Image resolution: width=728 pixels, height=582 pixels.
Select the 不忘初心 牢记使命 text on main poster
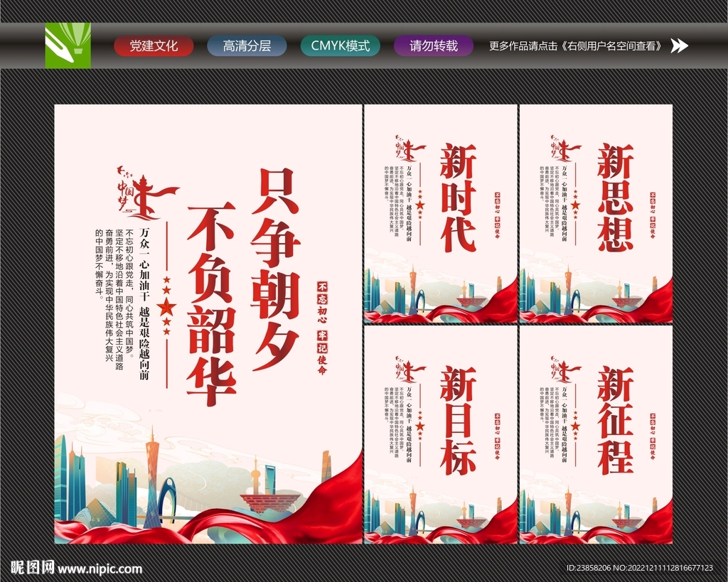click(322, 327)
